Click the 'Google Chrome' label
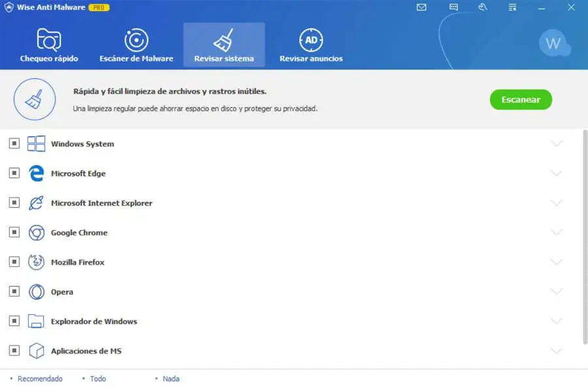The height and width of the screenshot is (387, 588). click(x=79, y=233)
